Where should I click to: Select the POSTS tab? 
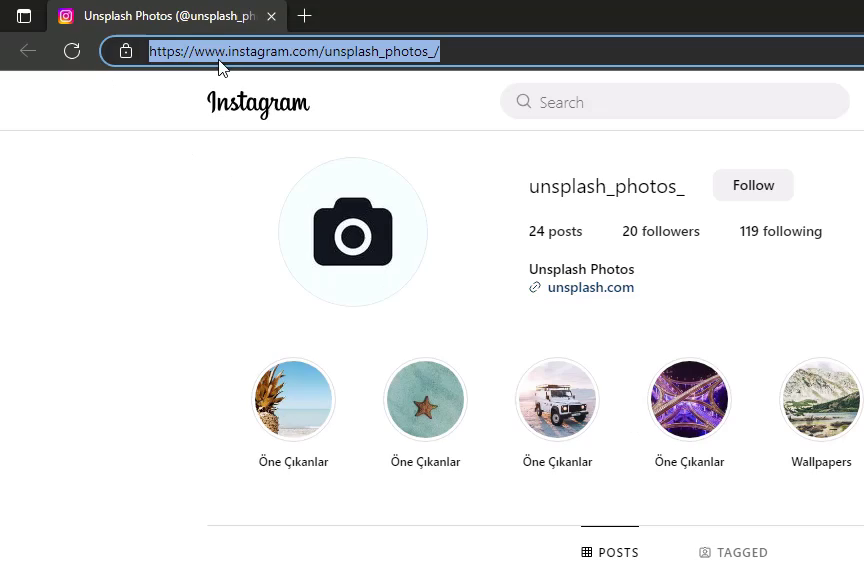(610, 552)
